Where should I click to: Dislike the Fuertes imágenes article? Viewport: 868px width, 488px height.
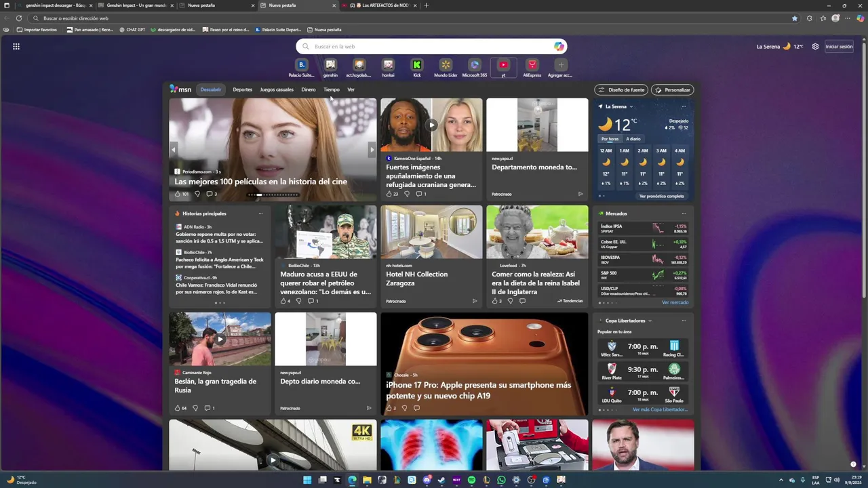click(407, 194)
